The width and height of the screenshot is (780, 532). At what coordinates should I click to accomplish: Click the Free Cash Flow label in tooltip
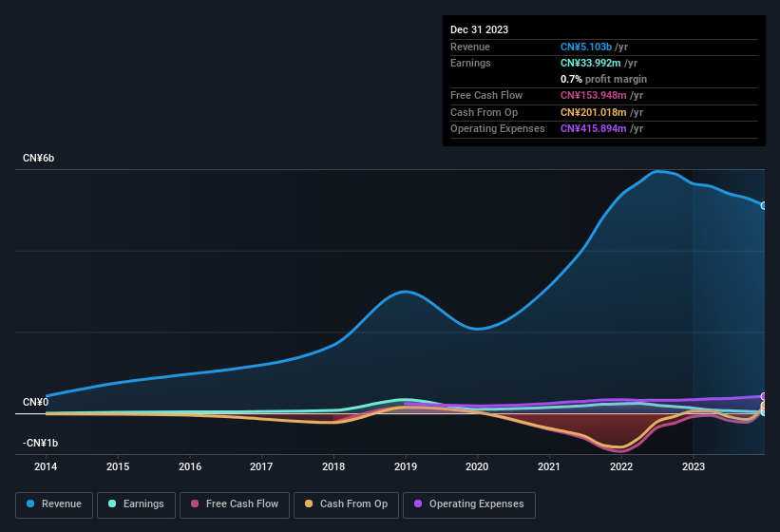click(486, 95)
